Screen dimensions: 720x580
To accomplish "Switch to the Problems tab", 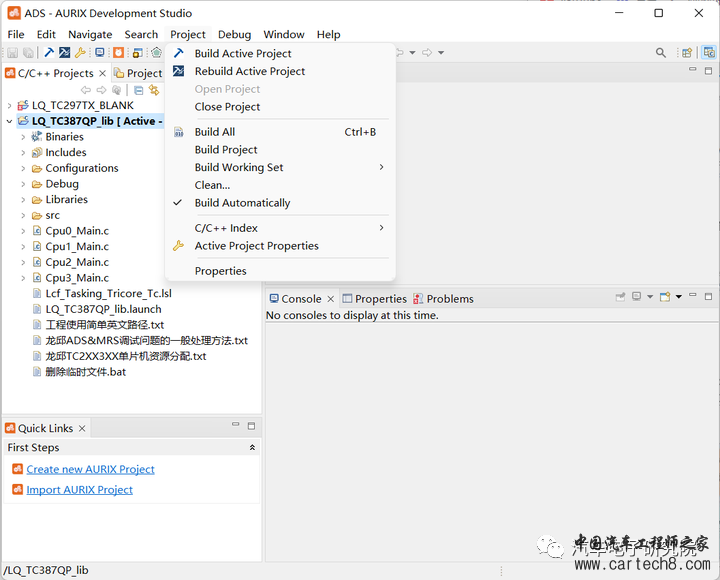I will [443, 299].
